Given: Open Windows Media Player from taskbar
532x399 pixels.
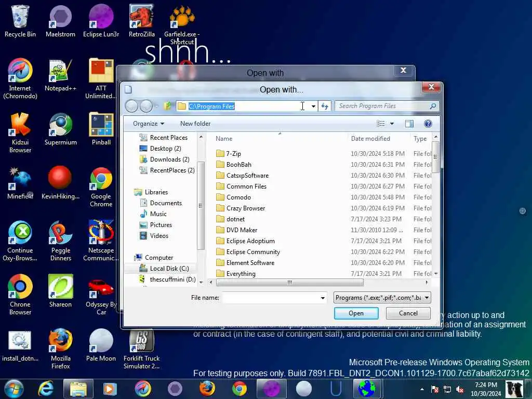Looking at the screenshot, I should tap(110, 389).
